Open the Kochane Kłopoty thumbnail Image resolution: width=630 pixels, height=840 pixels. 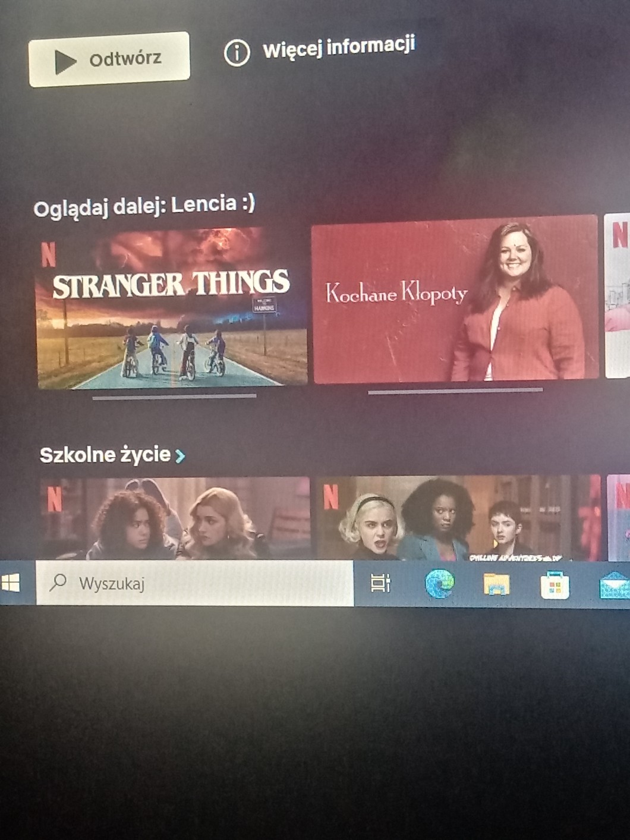point(455,300)
